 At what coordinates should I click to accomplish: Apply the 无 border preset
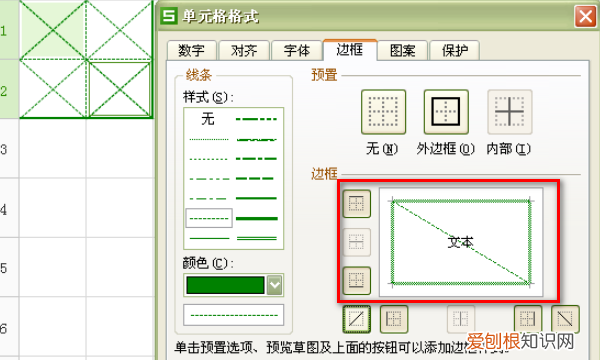tap(383, 112)
